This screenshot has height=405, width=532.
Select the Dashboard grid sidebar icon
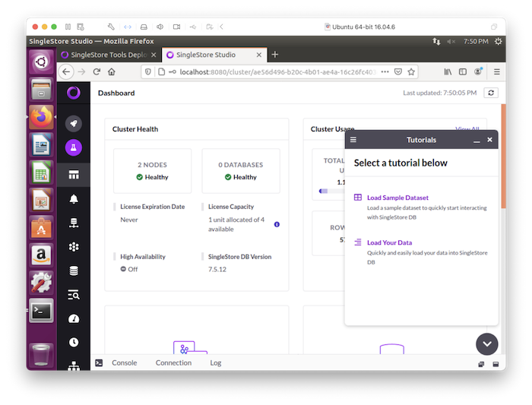(x=74, y=175)
